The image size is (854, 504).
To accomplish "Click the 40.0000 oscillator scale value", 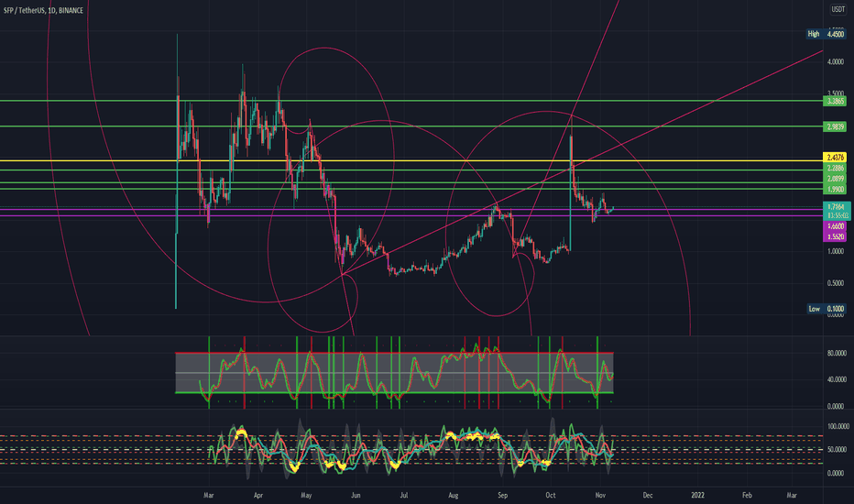I will pos(836,379).
